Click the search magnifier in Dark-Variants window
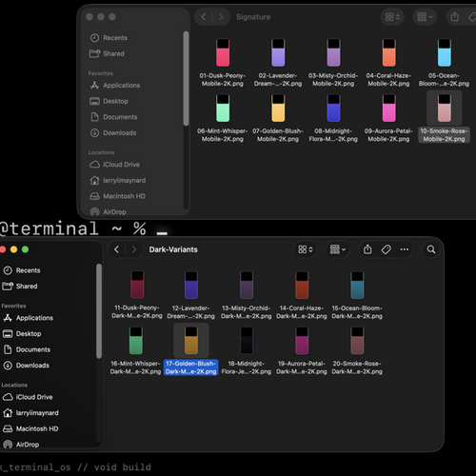Image resolution: width=476 pixels, height=476 pixels. 431,249
